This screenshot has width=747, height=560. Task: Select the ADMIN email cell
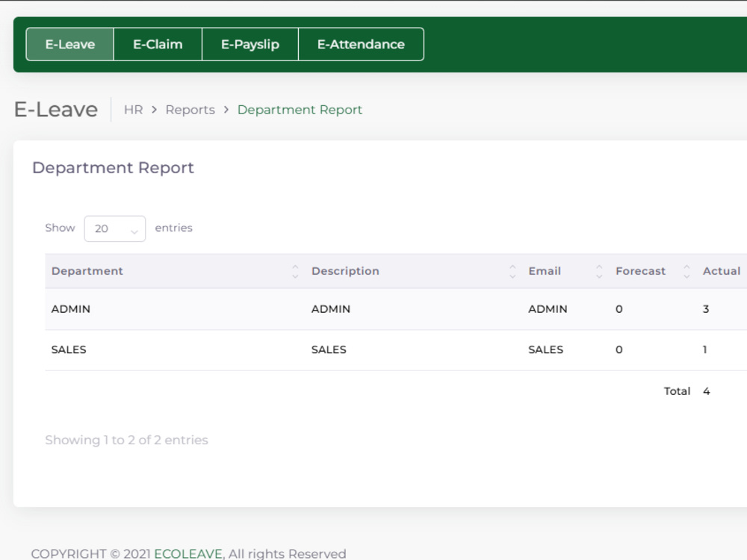(x=548, y=309)
